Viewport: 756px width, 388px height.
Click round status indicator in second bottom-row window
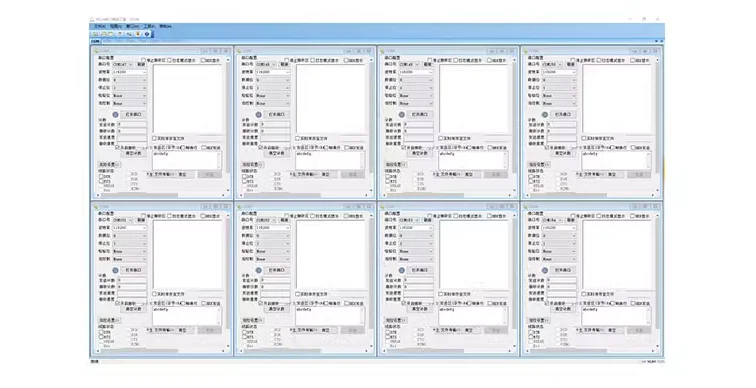point(258,270)
